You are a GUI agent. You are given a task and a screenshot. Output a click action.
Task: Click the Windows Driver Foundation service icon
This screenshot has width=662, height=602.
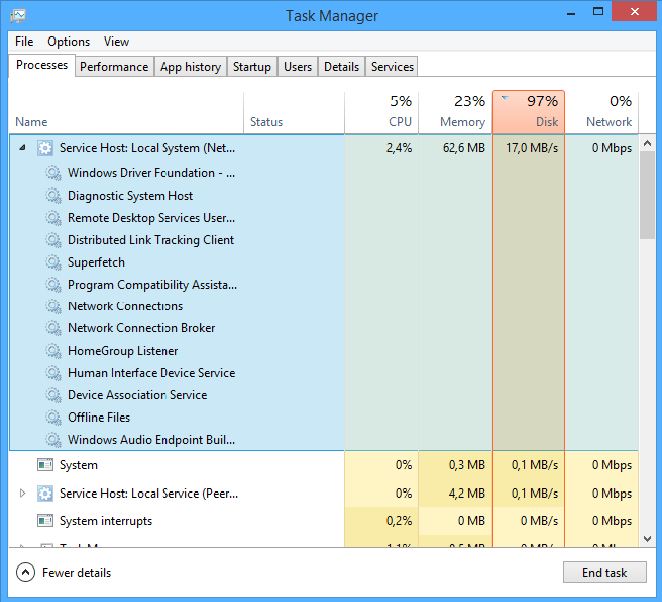(54, 173)
